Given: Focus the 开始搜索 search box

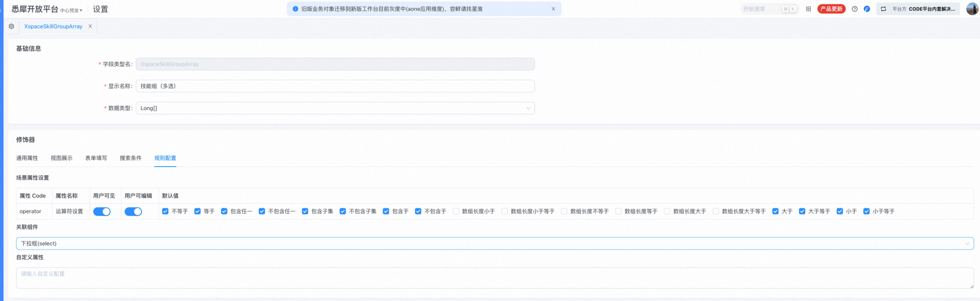Looking at the screenshot, I should [x=769, y=9].
